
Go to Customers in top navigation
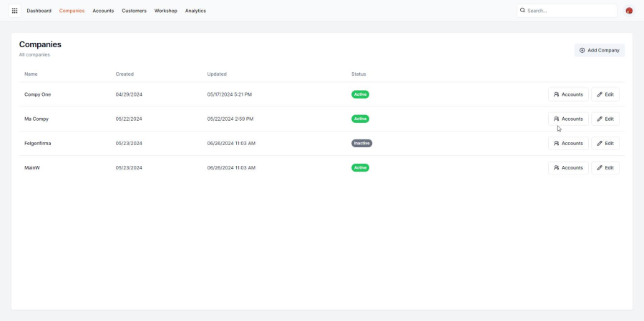click(134, 11)
